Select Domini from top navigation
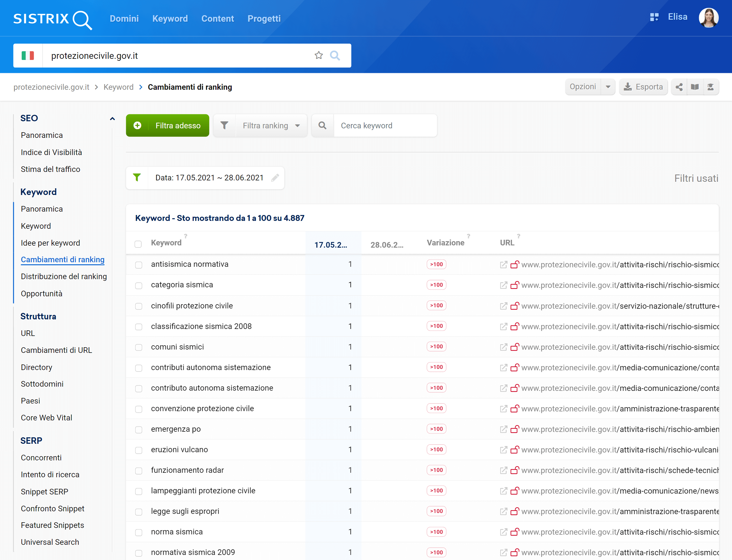732x560 pixels. tap(124, 18)
